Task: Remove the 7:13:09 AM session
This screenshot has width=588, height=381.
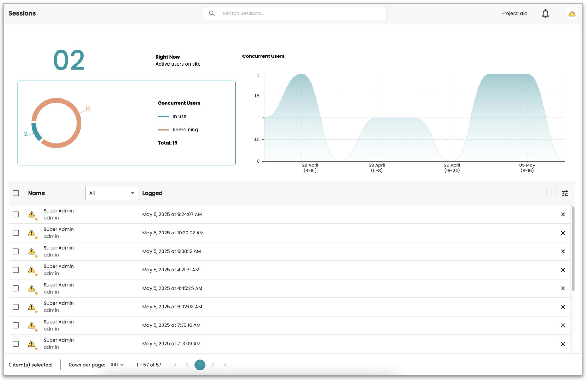Action: point(563,344)
